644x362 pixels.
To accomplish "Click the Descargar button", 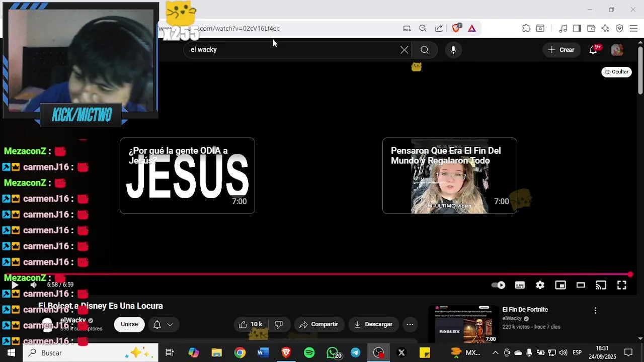I will [373, 324].
